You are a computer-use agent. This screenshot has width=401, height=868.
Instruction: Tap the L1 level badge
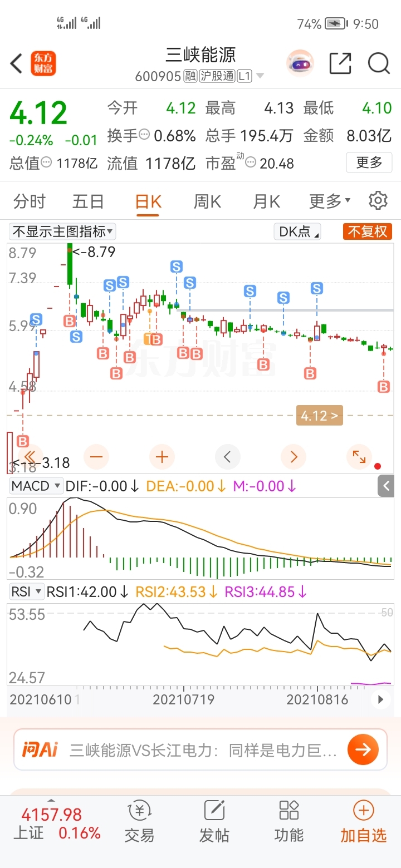pos(244,76)
